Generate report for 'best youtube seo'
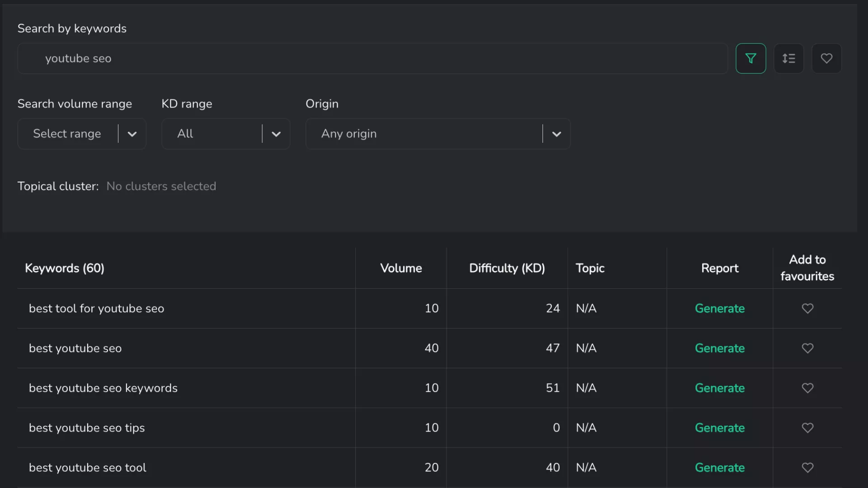The width and height of the screenshot is (868, 488). (x=719, y=348)
